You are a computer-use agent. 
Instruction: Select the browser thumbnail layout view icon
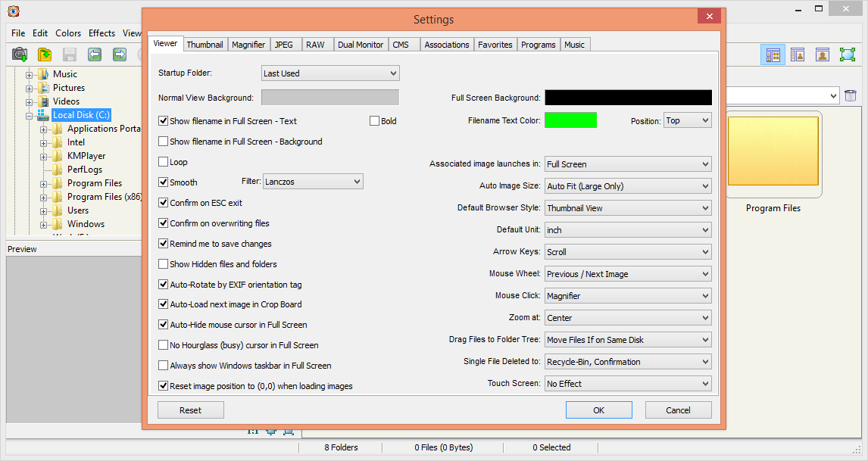coord(773,55)
